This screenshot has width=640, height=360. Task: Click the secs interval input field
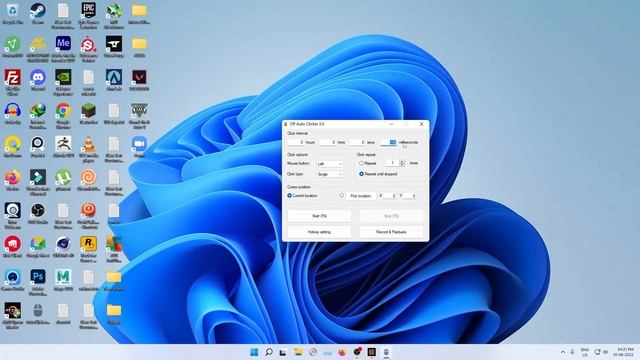357,142
